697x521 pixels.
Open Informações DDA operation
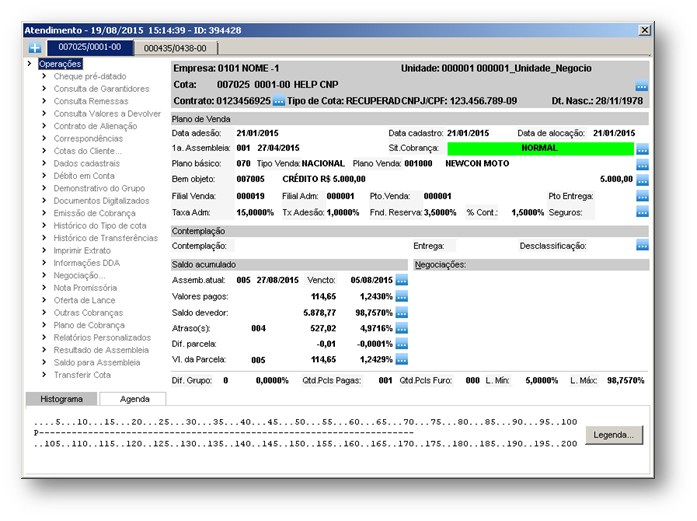pyautogui.click(x=87, y=263)
